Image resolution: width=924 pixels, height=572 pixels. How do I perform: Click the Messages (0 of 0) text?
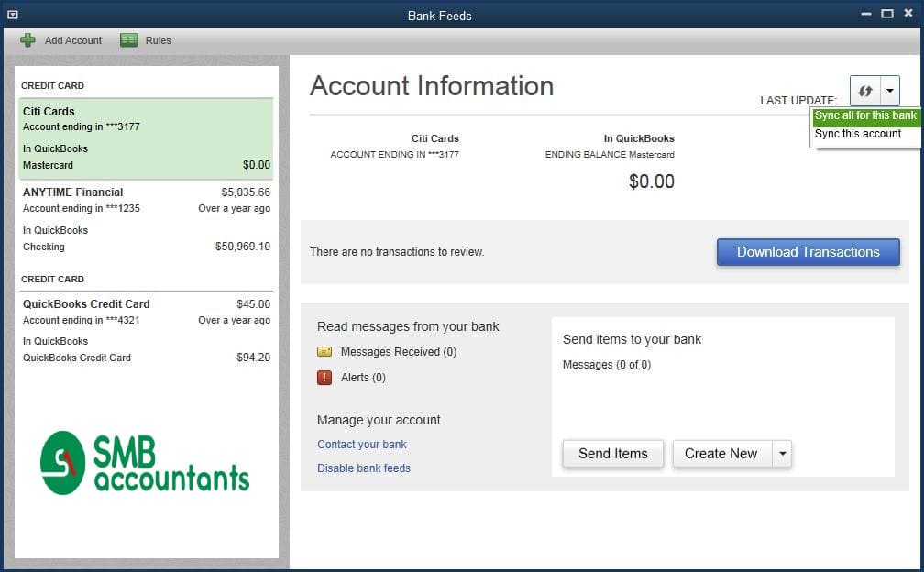(607, 365)
